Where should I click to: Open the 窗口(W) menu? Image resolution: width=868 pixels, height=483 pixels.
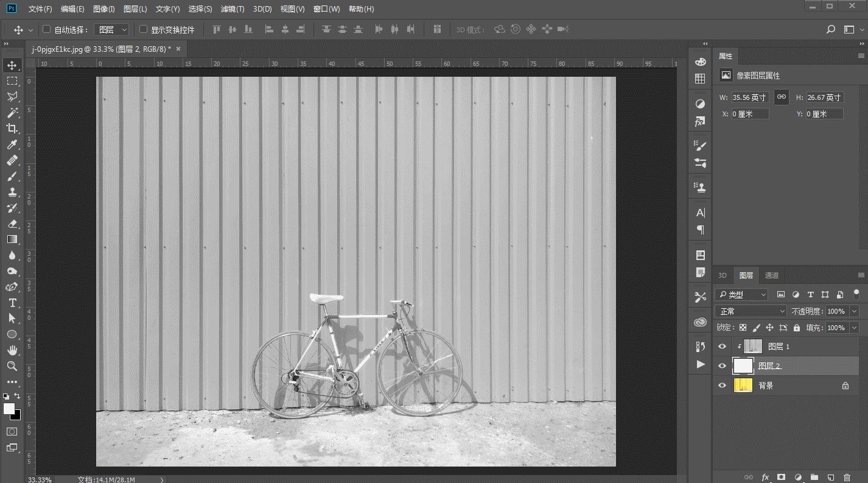click(x=327, y=9)
